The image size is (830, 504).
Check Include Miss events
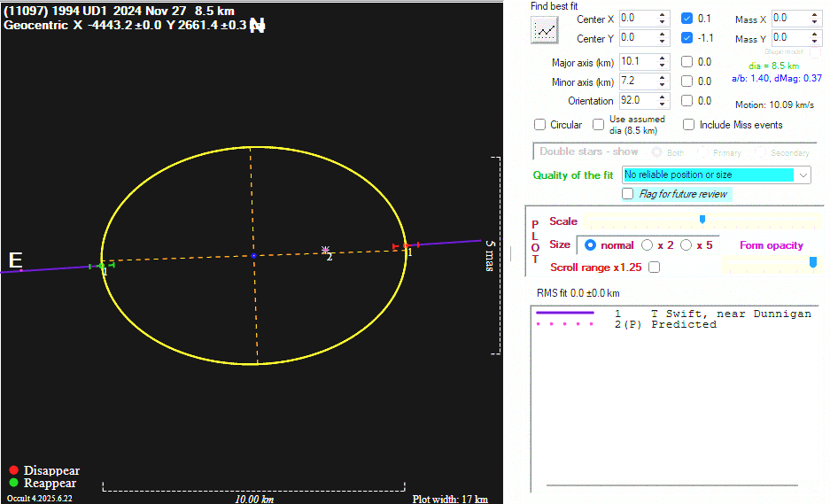coord(688,125)
